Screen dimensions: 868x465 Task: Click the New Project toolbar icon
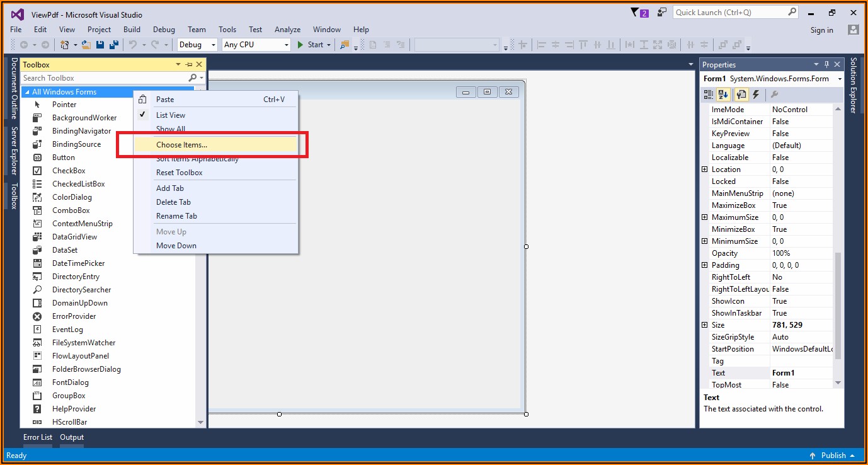tap(64, 45)
